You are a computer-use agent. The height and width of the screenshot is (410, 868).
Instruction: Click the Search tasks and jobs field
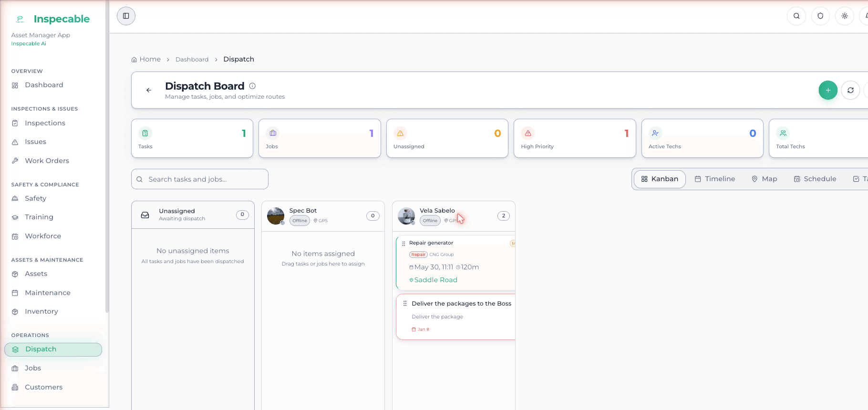click(200, 179)
